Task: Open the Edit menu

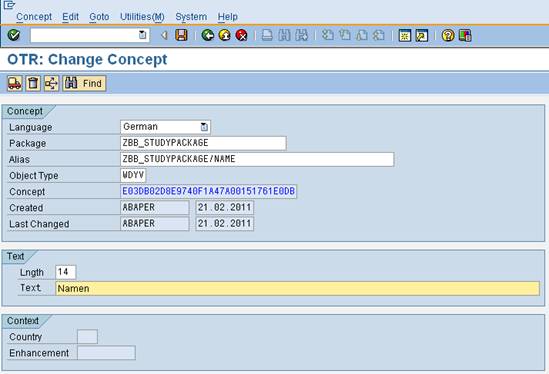Action: pos(70,16)
